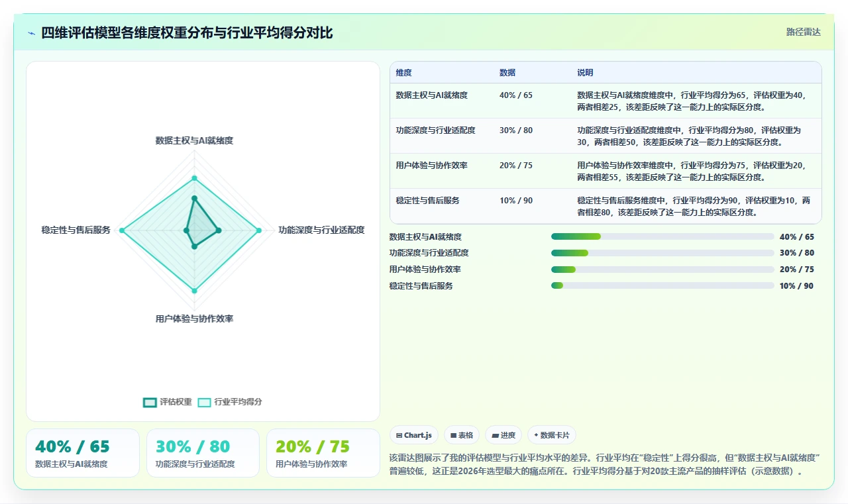Click the 表格 chip label
The image size is (848, 504).
click(x=466, y=435)
